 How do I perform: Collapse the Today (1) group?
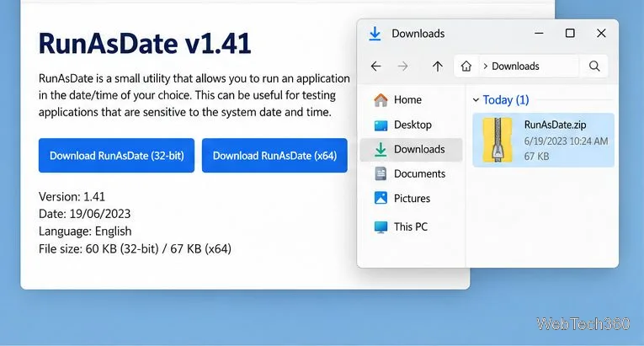tap(476, 100)
